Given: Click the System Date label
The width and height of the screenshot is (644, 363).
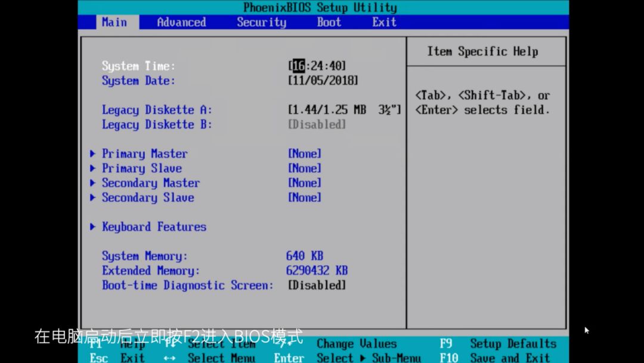Looking at the screenshot, I should [x=138, y=81].
